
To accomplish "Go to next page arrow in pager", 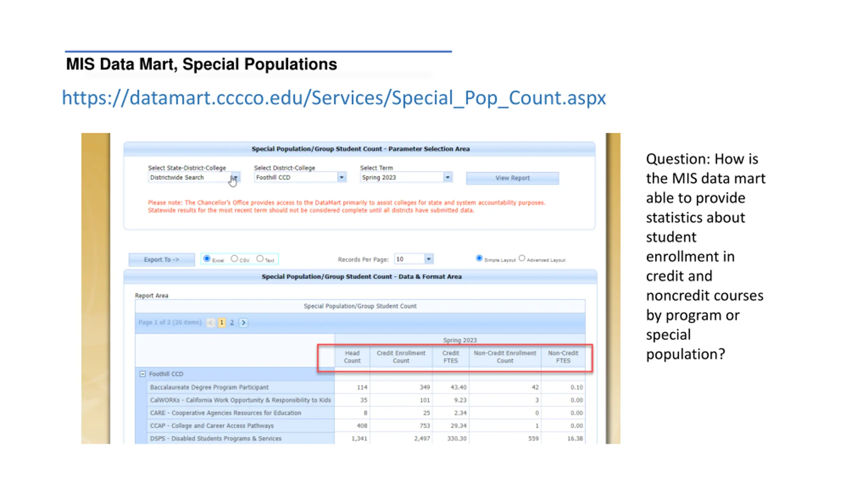I will tap(243, 323).
